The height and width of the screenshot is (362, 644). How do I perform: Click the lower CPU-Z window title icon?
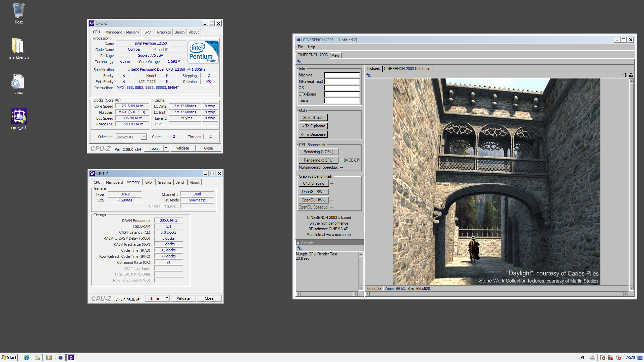[x=92, y=173]
